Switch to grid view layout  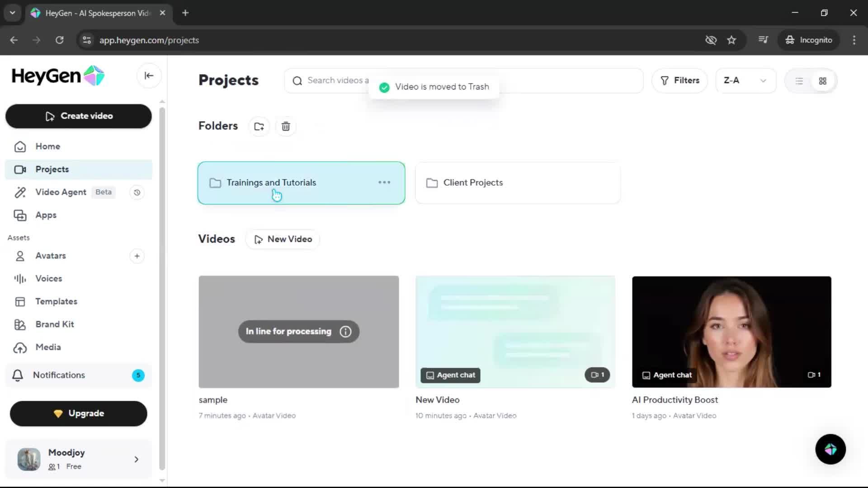coord(823,81)
